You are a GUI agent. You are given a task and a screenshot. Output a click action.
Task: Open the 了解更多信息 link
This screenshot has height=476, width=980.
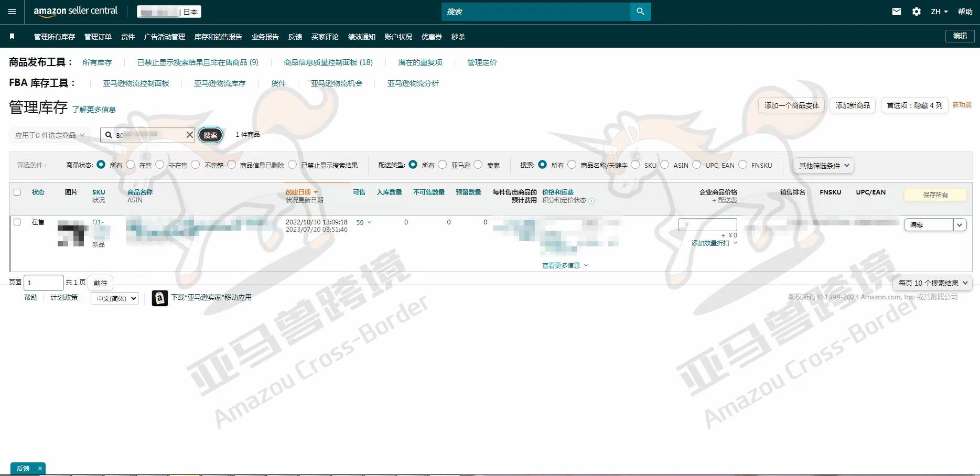click(x=94, y=110)
